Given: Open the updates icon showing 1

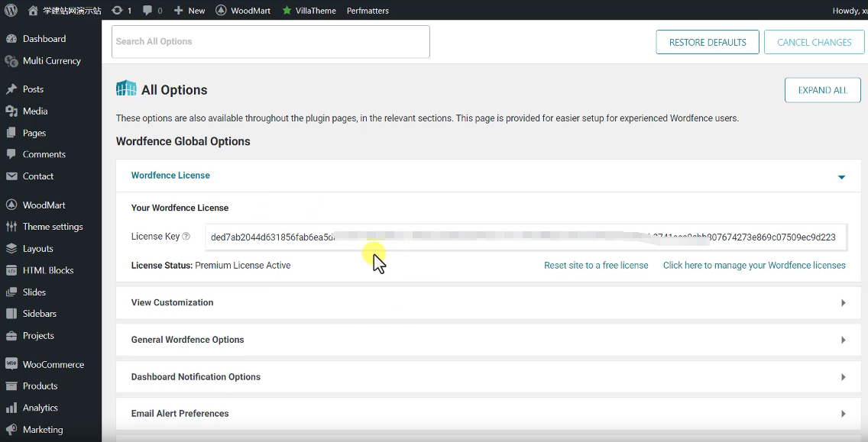Looking at the screenshot, I should [117, 10].
